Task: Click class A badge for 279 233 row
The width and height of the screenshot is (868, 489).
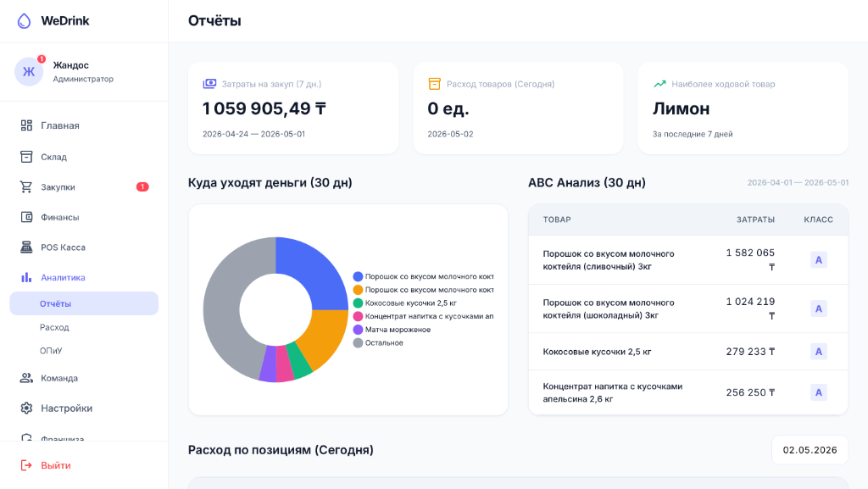Action: [x=818, y=351]
